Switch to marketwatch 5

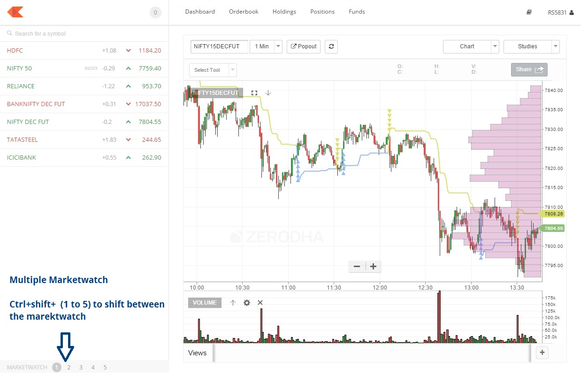105,368
